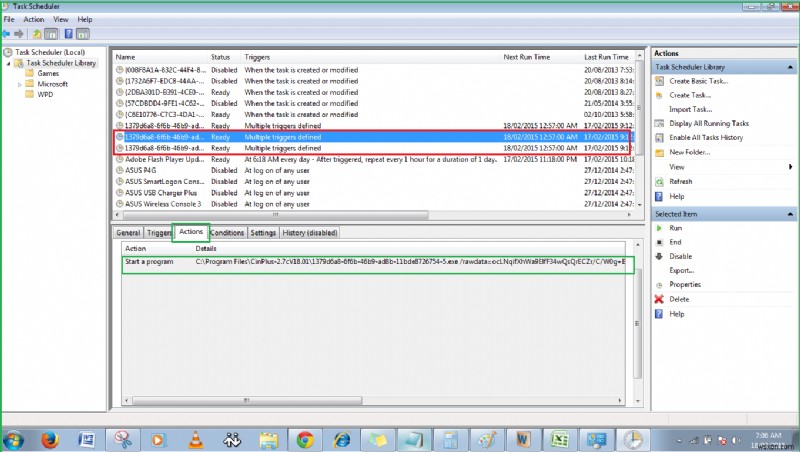Click Import Task... in the Actions pane
Viewport: 800px width, 452px height.
pyautogui.click(x=690, y=110)
